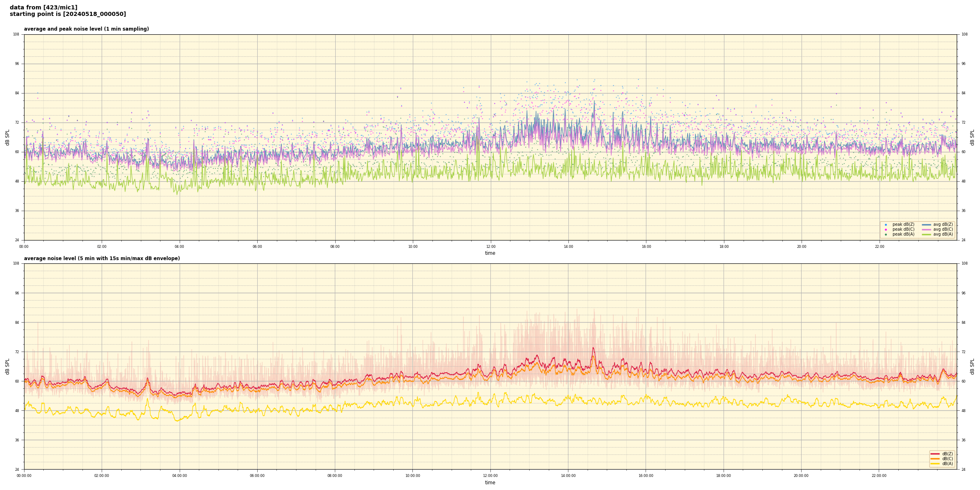Click the red dB(Z) legend entry in lower chart
Viewport: 980px width, 490px height.
935,454
